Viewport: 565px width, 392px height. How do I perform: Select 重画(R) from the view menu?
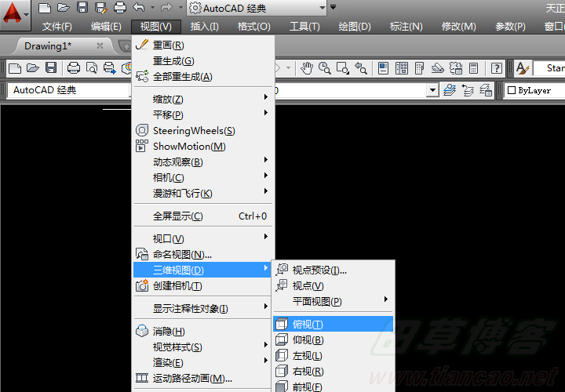point(203,45)
